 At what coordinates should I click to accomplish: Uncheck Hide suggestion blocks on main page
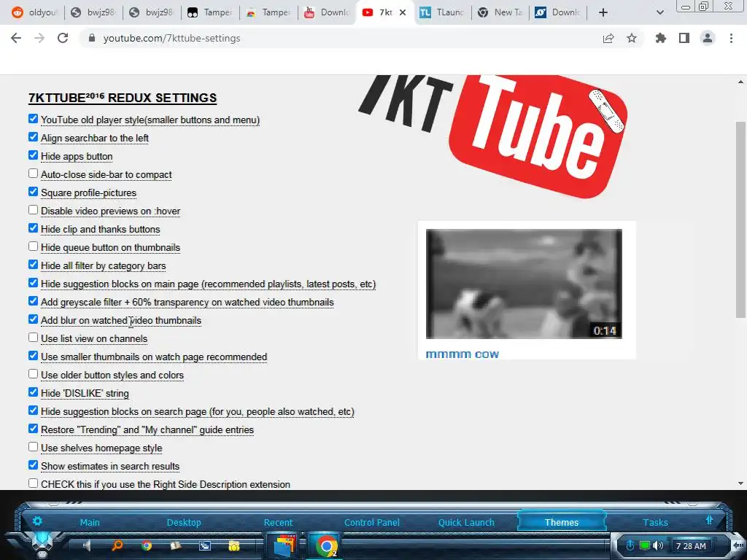pos(33,283)
